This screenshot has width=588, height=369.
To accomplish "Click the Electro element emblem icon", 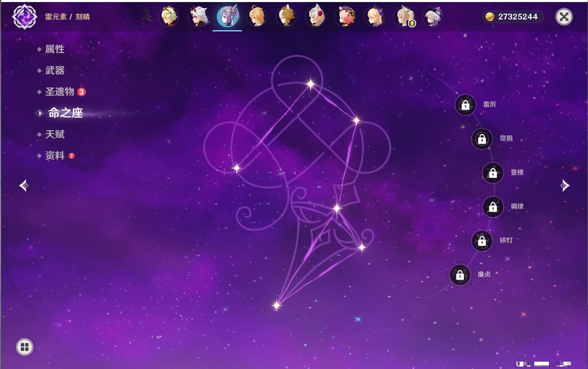I will tap(24, 17).
